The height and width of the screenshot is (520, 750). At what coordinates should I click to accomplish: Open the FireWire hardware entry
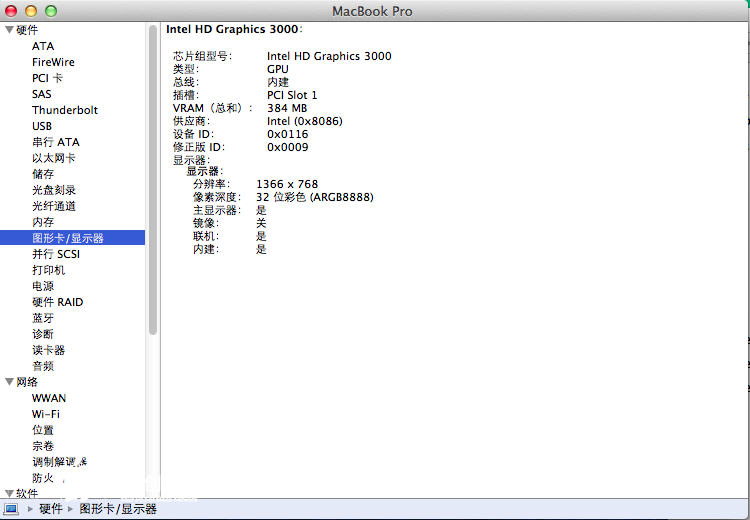click(x=52, y=62)
